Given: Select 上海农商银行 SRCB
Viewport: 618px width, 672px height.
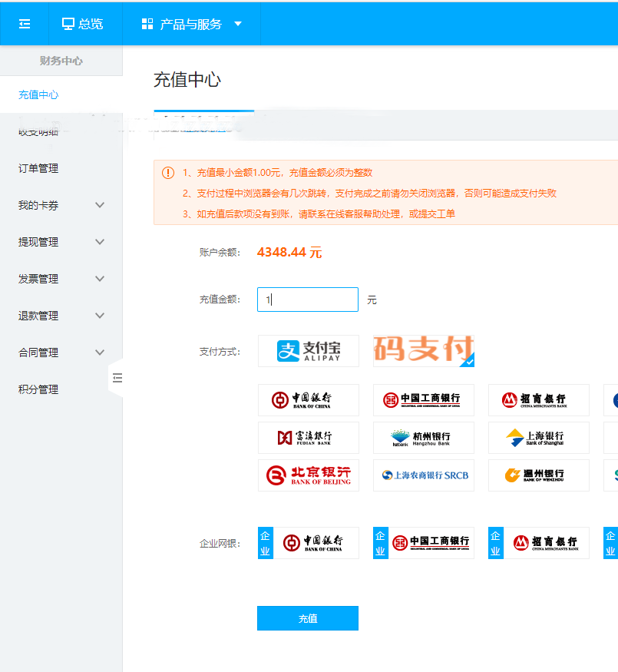Looking at the screenshot, I should click(424, 475).
